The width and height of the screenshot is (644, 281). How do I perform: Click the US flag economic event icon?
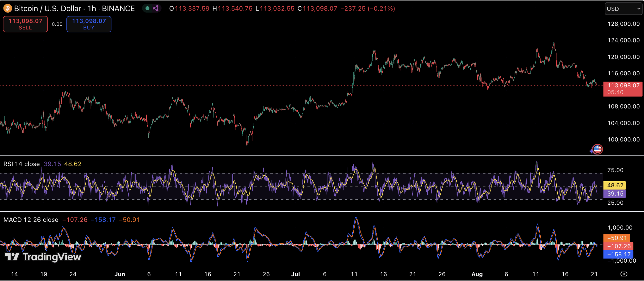point(597,149)
